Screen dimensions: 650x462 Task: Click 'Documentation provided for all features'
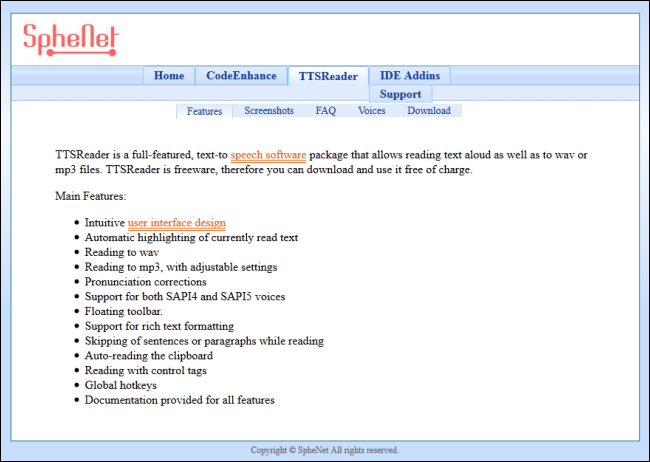tap(179, 400)
